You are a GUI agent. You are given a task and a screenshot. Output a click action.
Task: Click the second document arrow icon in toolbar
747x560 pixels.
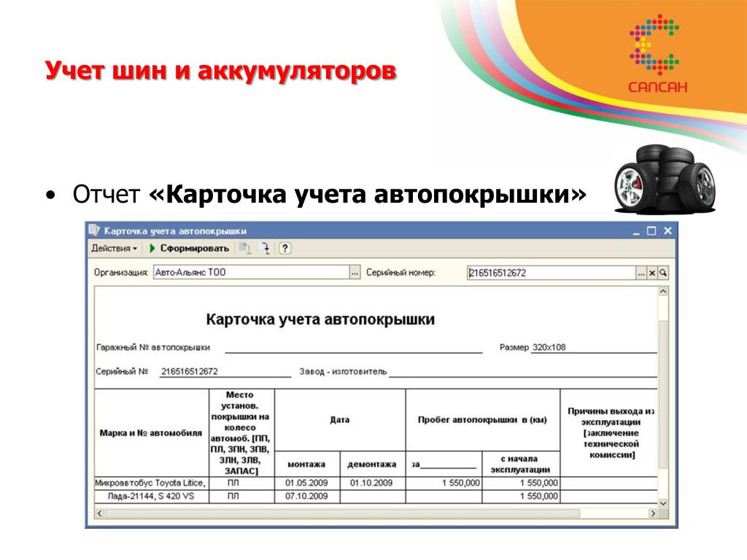[x=264, y=248]
